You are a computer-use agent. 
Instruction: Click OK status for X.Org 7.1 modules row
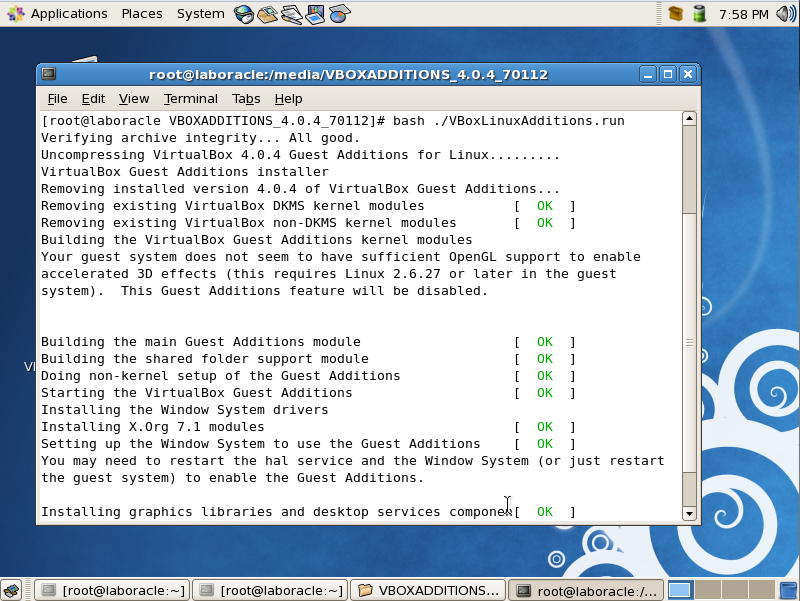point(544,427)
